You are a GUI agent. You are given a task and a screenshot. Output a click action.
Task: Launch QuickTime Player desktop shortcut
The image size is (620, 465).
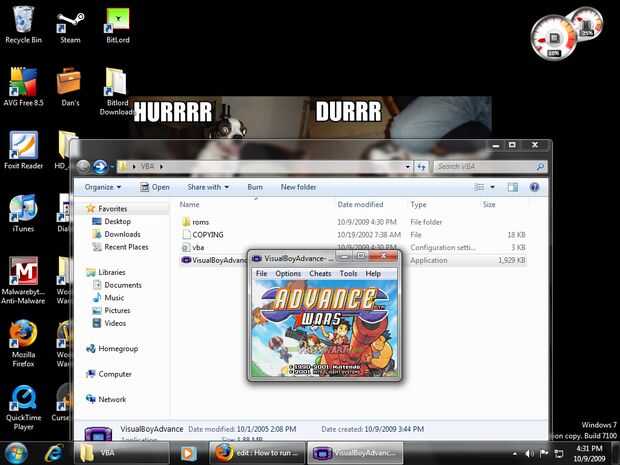click(23, 407)
